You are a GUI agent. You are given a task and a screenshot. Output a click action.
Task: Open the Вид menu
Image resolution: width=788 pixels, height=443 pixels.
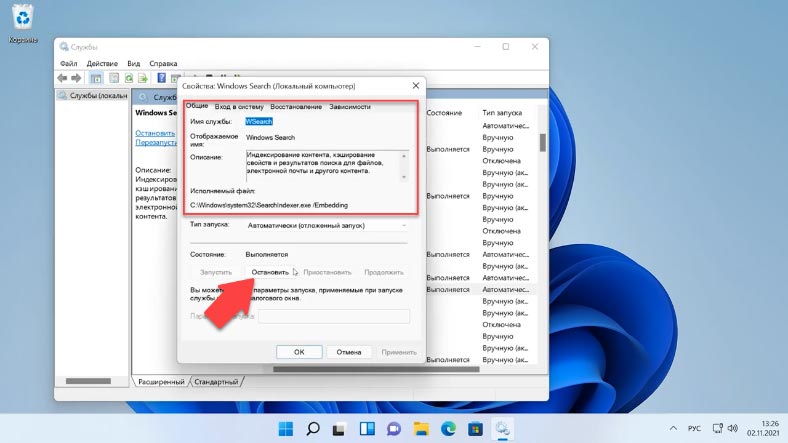[x=134, y=63]
